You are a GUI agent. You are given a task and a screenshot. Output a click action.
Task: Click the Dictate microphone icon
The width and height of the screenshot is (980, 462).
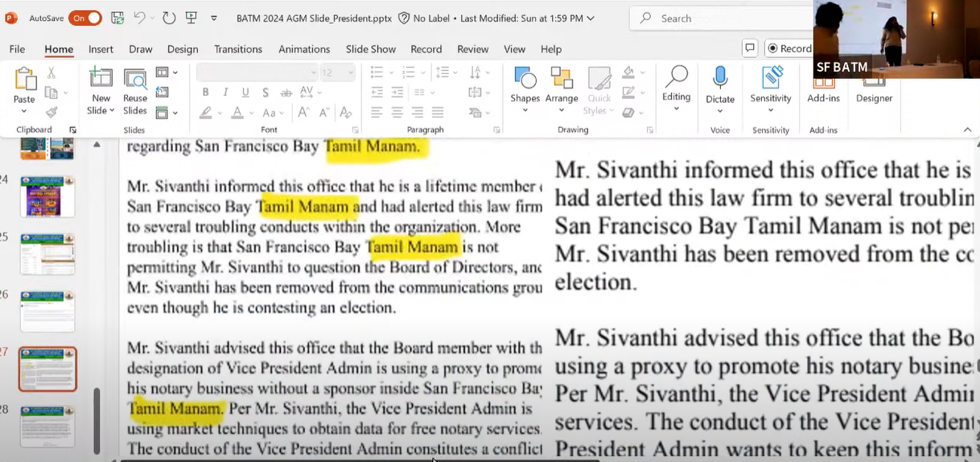click(x=720, y=78)
